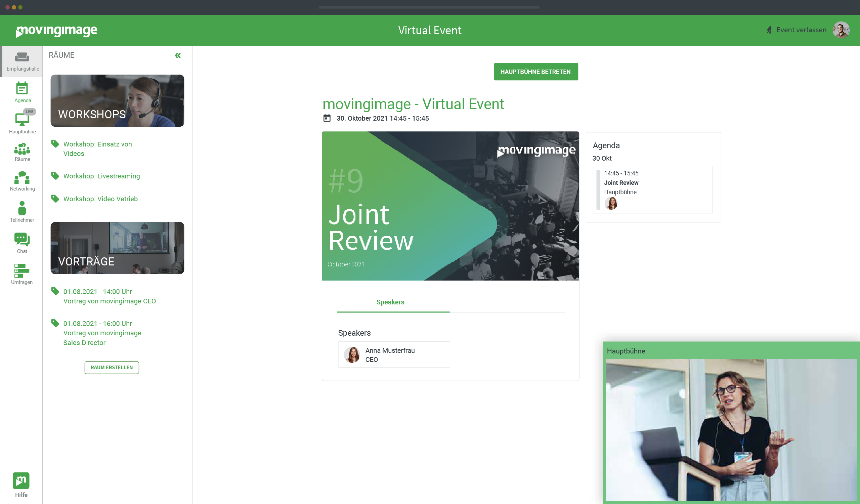This screenshot has width=860, height=504.
Task: Open the user profile avatar in header
Action: (841, 30)
